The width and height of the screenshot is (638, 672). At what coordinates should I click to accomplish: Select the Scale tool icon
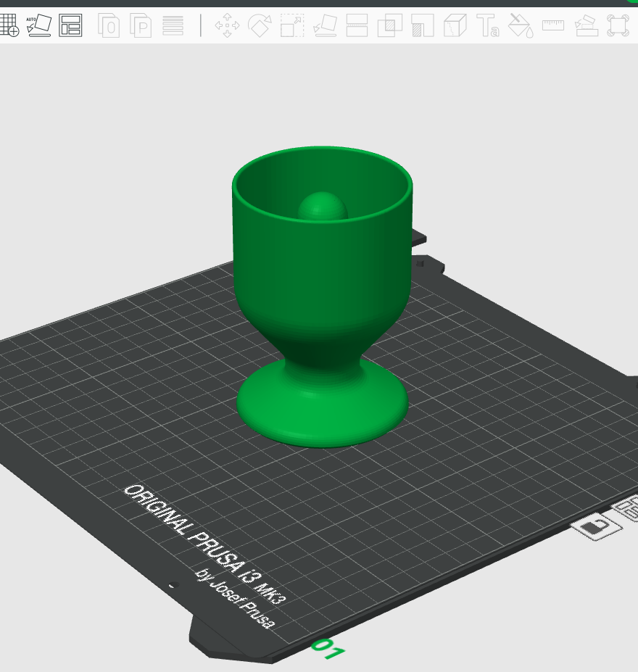pos(292,25)
